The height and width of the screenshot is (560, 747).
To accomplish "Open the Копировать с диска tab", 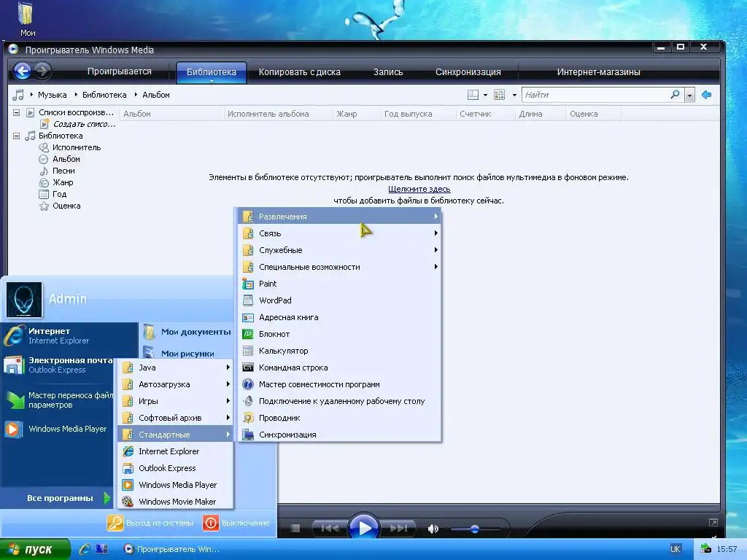I will coord(299,72).
